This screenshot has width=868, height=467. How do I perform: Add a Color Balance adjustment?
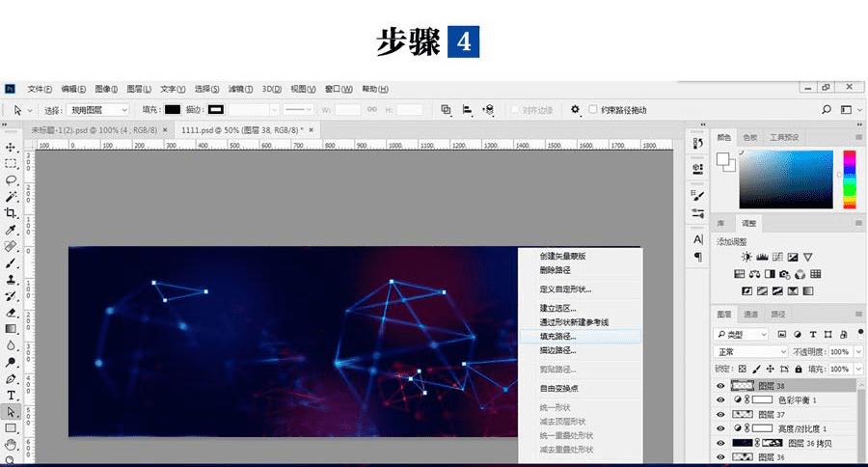pyautogui.click(x=754, y=274)
